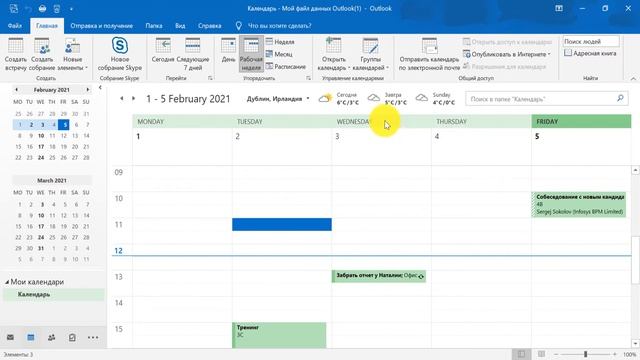Switch to Schedule view (Расписание)
The width and height of the screenshot is (640, 360).
(286, 66)
